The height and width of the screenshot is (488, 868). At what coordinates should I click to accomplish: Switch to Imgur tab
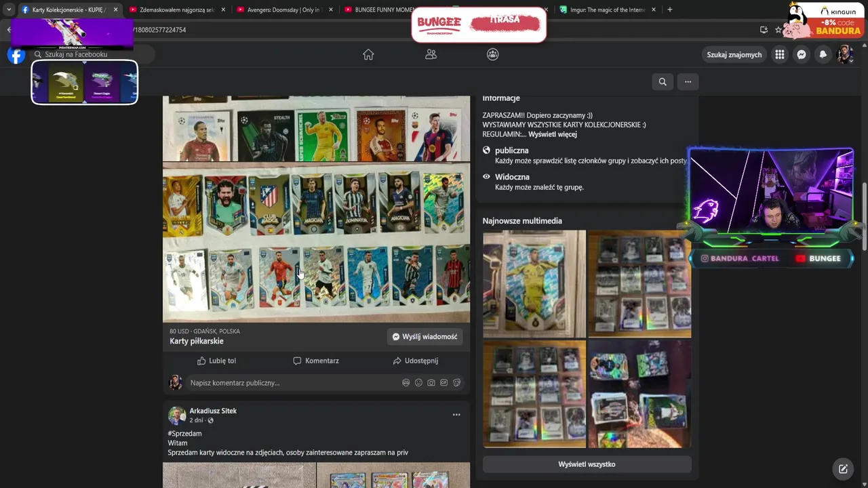tap(608, 9)
